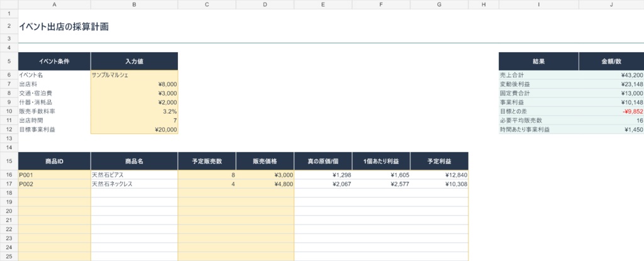Select column header H
The height and width of the screenshot is (261, 644).
tap(484, 4)
